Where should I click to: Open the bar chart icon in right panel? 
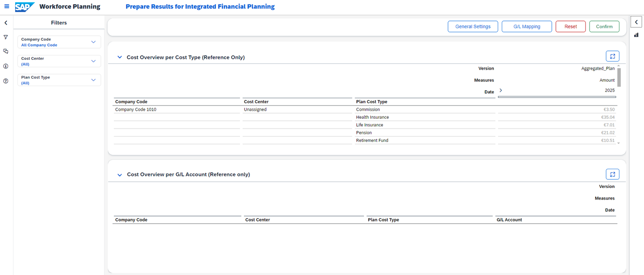[x=636, y=35]
